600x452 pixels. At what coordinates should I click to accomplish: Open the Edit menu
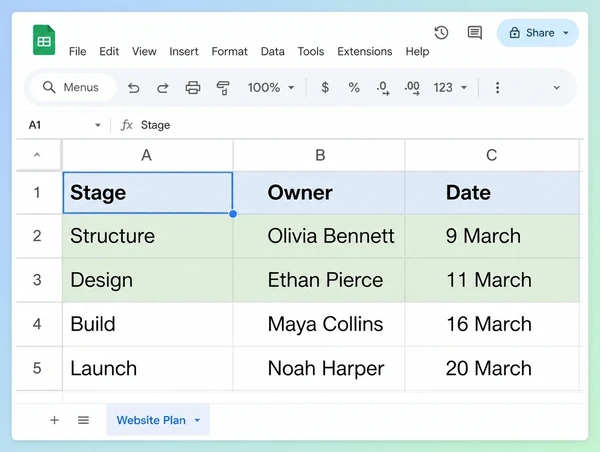pos(109,51)
